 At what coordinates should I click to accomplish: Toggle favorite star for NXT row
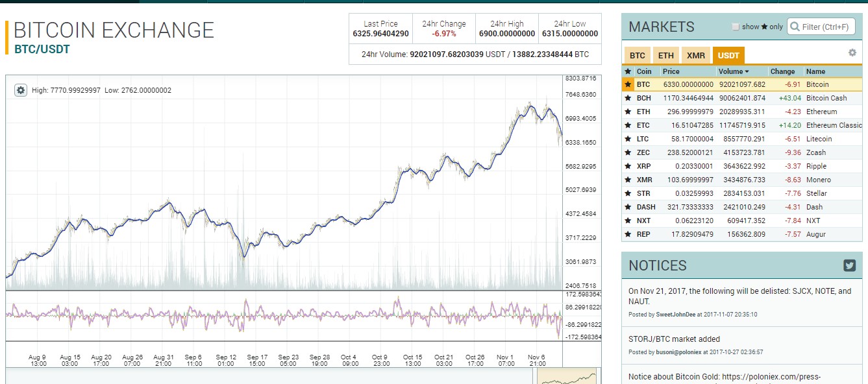click(628, 221)
